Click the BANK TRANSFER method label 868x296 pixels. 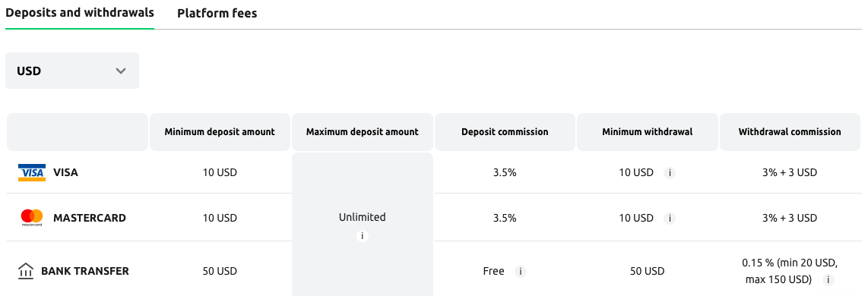coord(84,271)
